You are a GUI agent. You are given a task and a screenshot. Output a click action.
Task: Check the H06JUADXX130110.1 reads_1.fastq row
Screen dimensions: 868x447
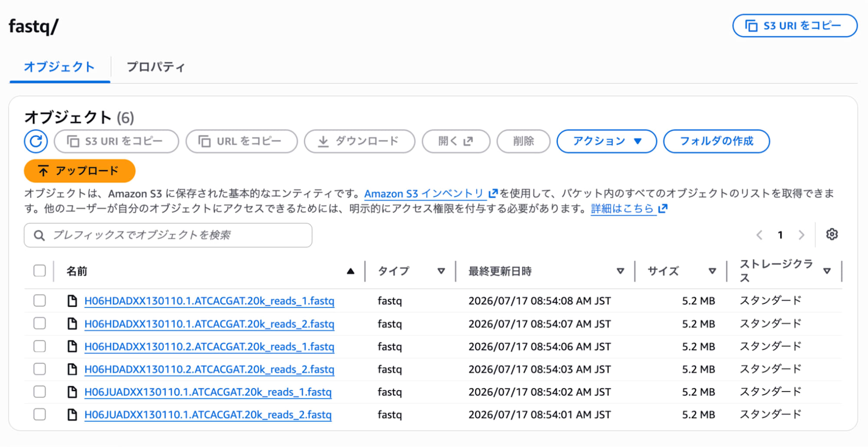click(39, 392)
